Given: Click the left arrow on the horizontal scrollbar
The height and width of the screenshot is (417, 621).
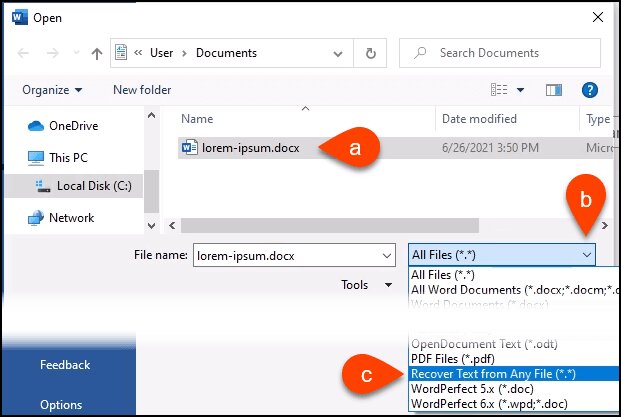Looking at the screenshot, I should [x=172, y=226].
